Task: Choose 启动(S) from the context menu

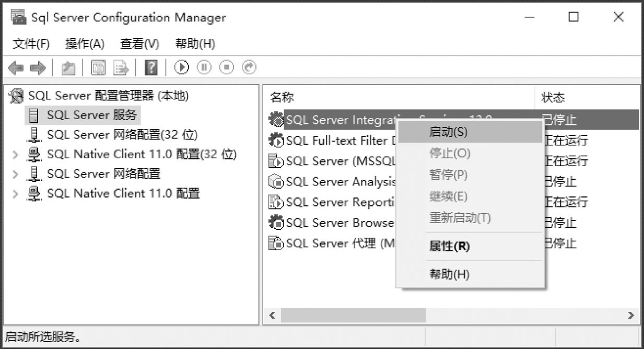Action: pyautogui.click(x=470, y=132)
